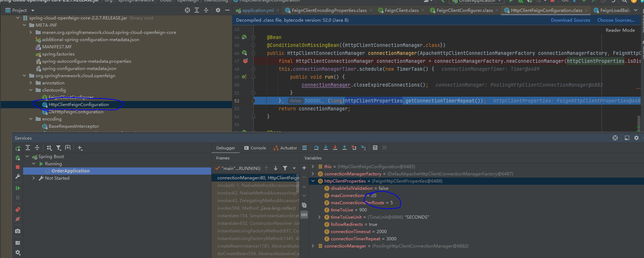Click the Rerun in Debug mode bug icon

coord(18,158)
